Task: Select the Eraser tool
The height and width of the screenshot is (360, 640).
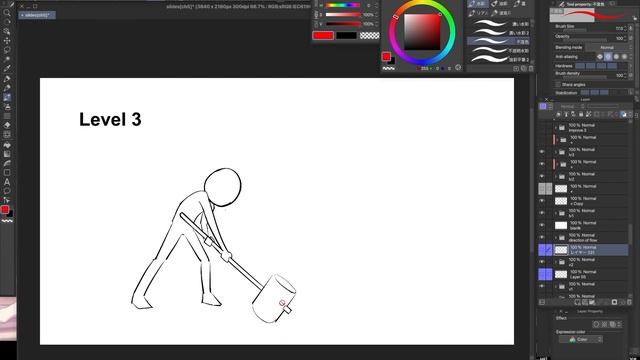Action: coord(7,126)
